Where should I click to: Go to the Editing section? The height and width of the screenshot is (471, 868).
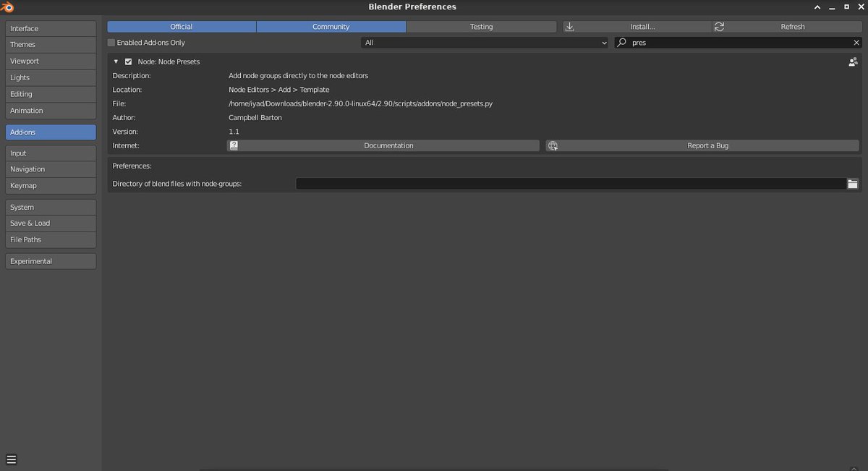(x=51, y=94)
